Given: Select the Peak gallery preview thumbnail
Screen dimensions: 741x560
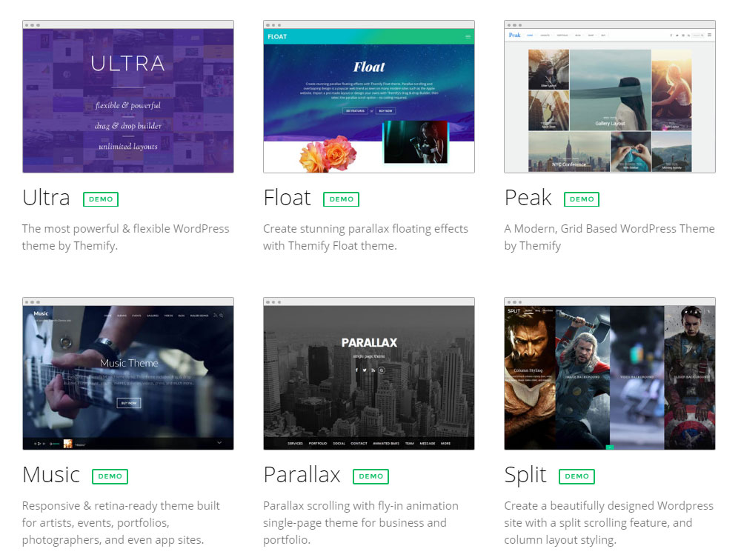Looking at the screenshot, I should point(610,97).
